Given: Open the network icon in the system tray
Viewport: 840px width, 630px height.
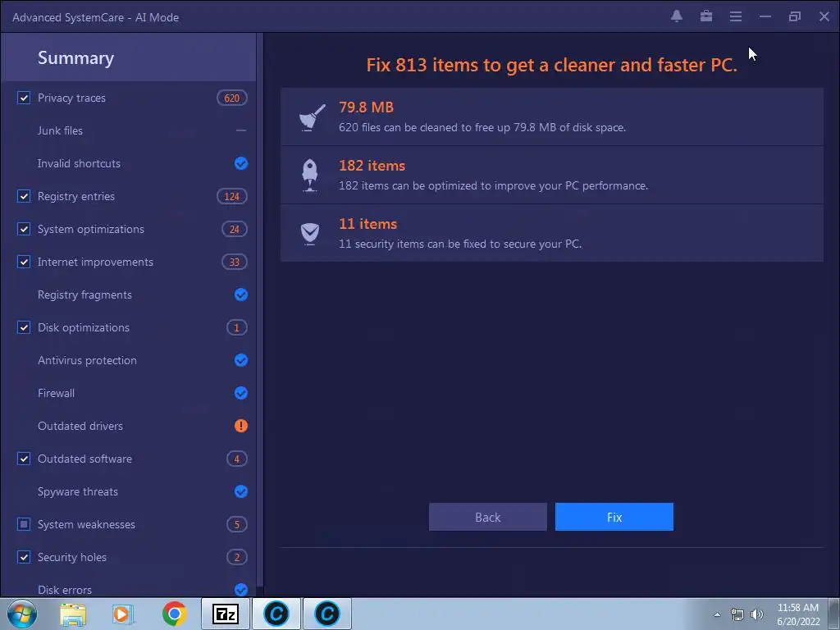Looking at the screenshot, I should 737,614.
